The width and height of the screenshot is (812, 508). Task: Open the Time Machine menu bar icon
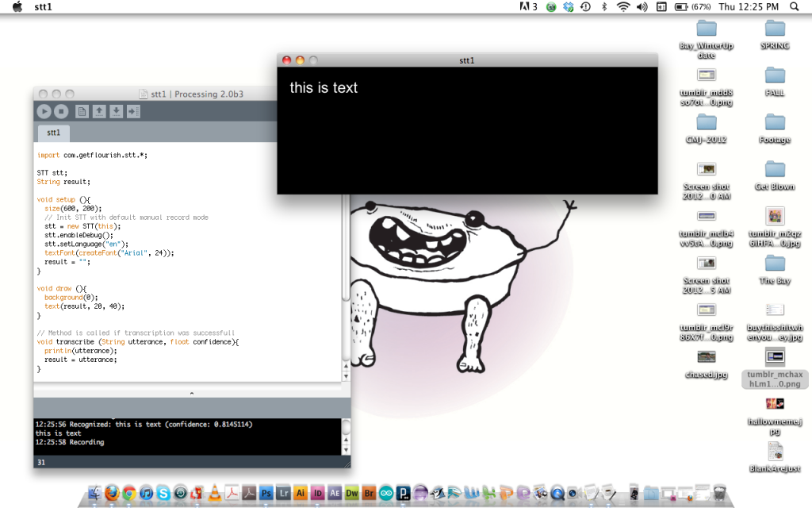tap(586, 6)
